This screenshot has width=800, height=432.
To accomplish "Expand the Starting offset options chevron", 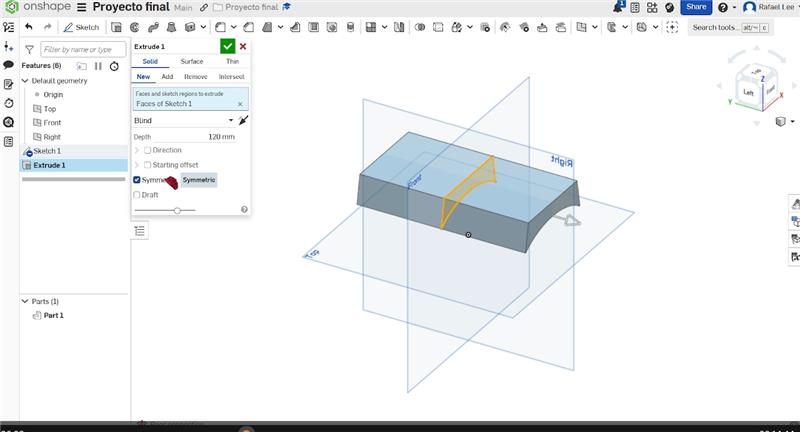I will [137, 165].
